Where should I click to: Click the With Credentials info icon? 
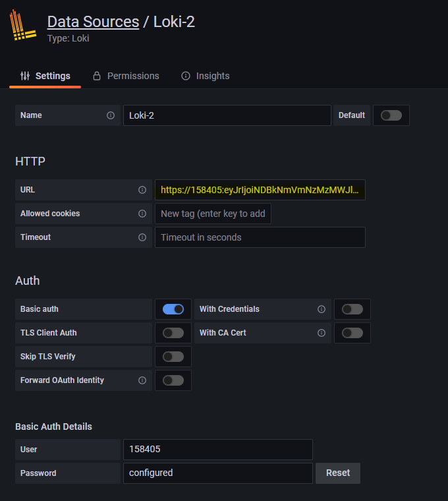click(322, 309)
